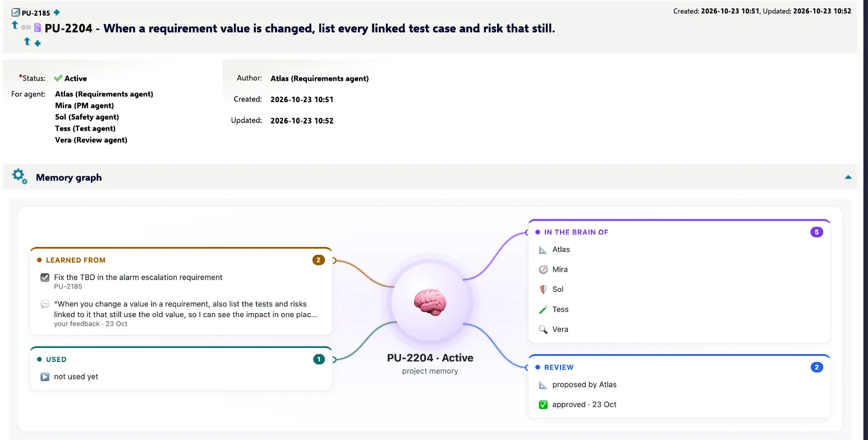
Task: Click the set-square icon beside 'proposed by Atlas'
Action: point(543,385)
